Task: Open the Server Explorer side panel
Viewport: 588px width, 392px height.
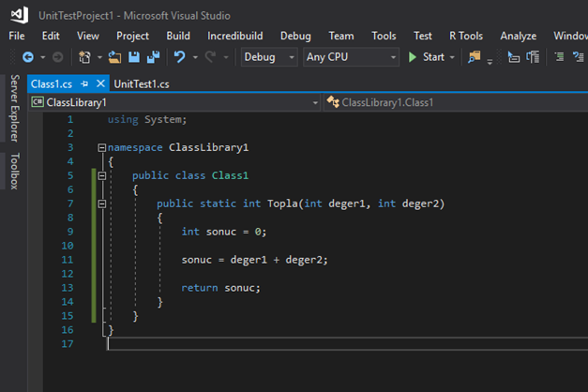Action: (x=14, y=108)
